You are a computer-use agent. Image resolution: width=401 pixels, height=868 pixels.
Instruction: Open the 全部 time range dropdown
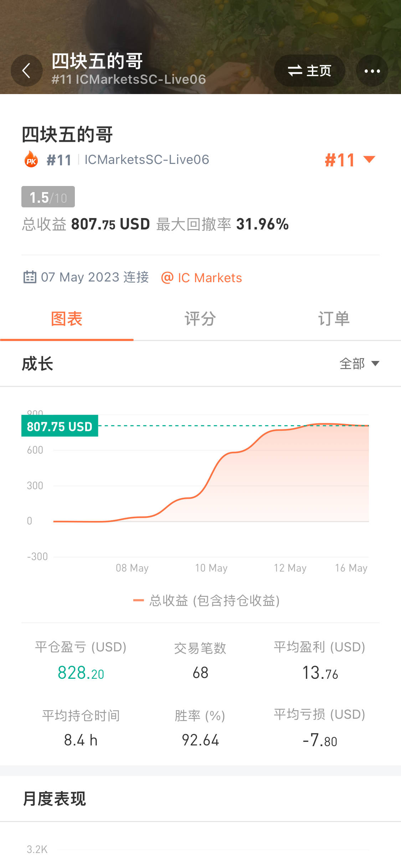pos(359,364)
